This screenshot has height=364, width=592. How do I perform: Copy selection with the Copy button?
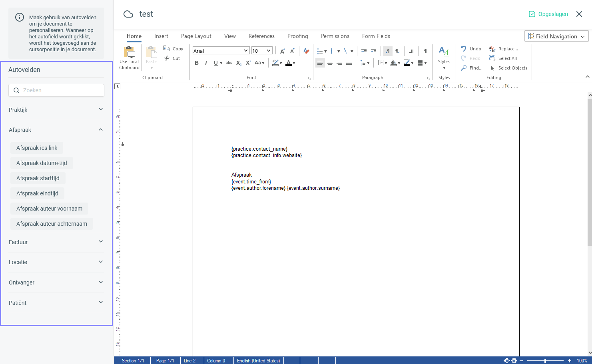point(173,49)
